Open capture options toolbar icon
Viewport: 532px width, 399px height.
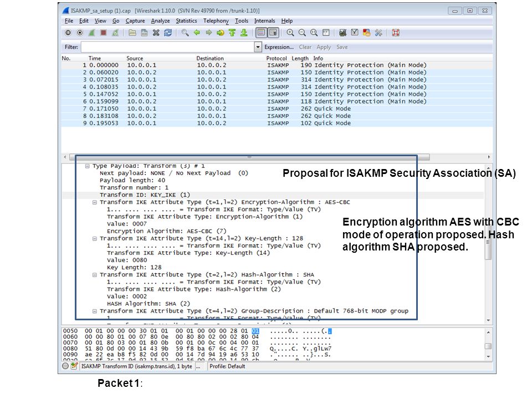click(x=80, y=33)
